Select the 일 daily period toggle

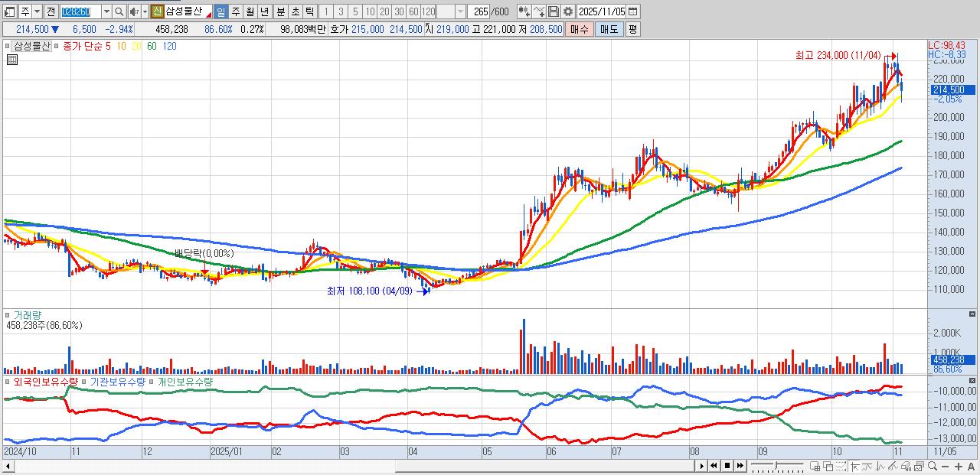click(221, 11)
